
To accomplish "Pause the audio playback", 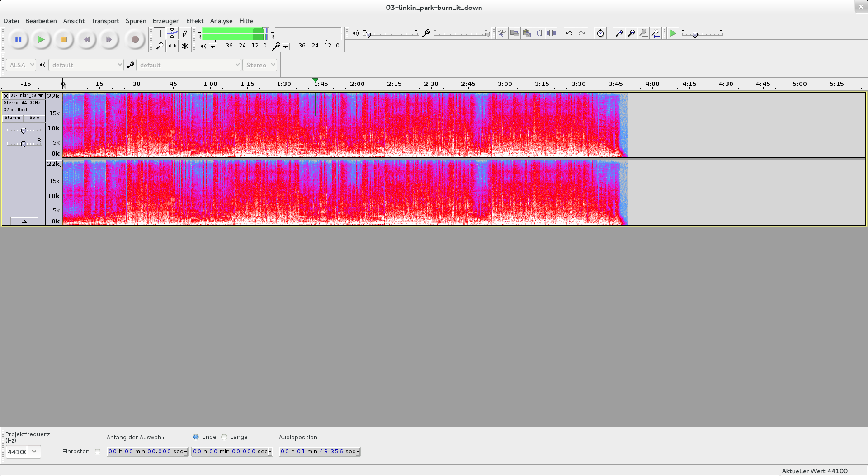I will pos(18,40).
